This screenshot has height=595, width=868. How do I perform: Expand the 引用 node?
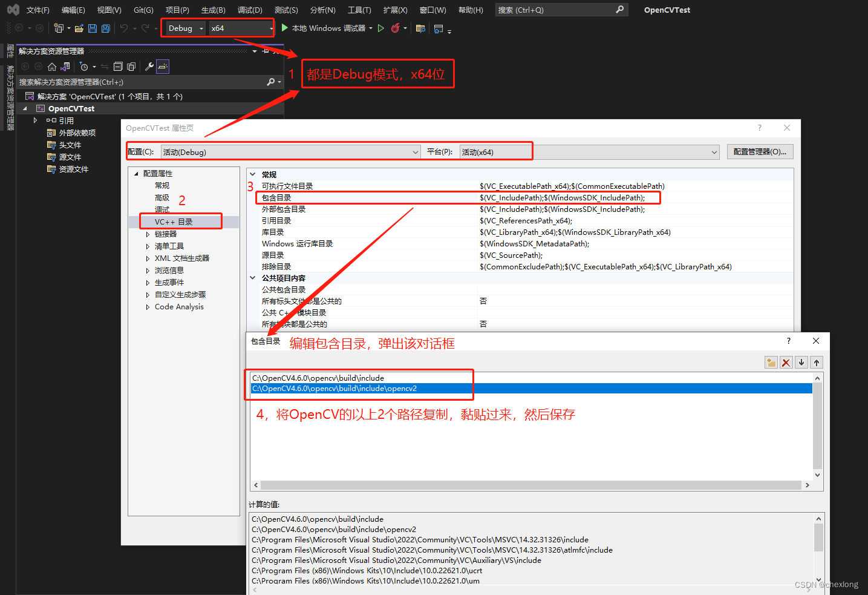[35, 120]
